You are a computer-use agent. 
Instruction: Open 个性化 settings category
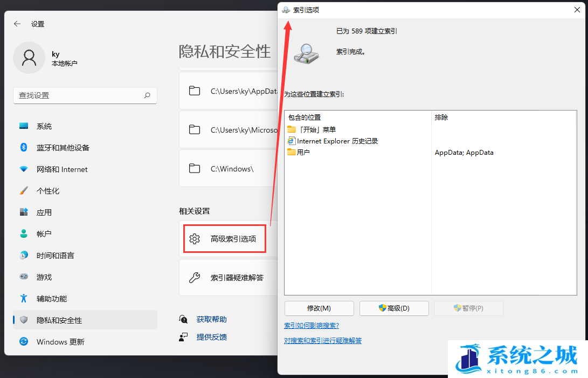pos(85,191)
